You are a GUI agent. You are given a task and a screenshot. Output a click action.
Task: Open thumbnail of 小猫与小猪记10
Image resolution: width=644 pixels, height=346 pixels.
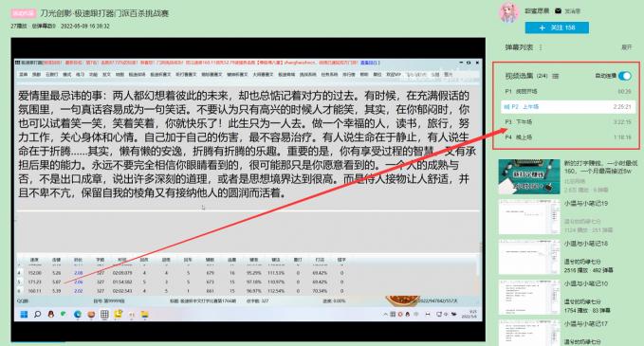(x=529, y=297)
